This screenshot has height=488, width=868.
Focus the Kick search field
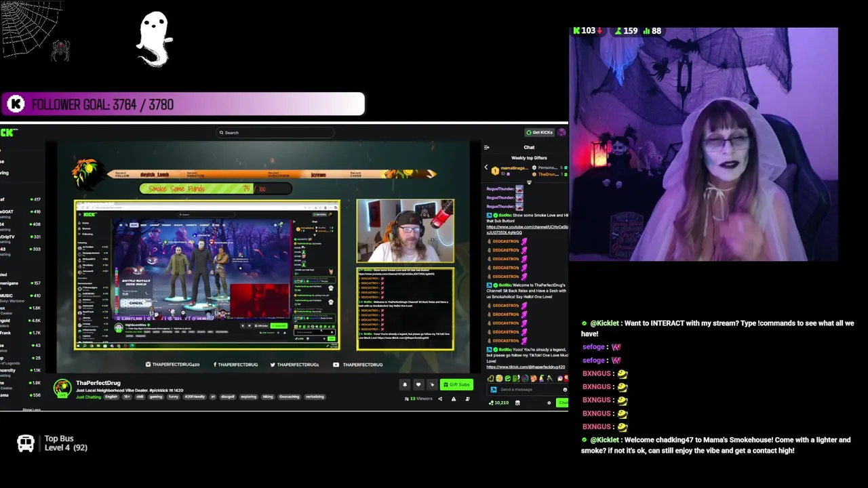click(275, 133)
